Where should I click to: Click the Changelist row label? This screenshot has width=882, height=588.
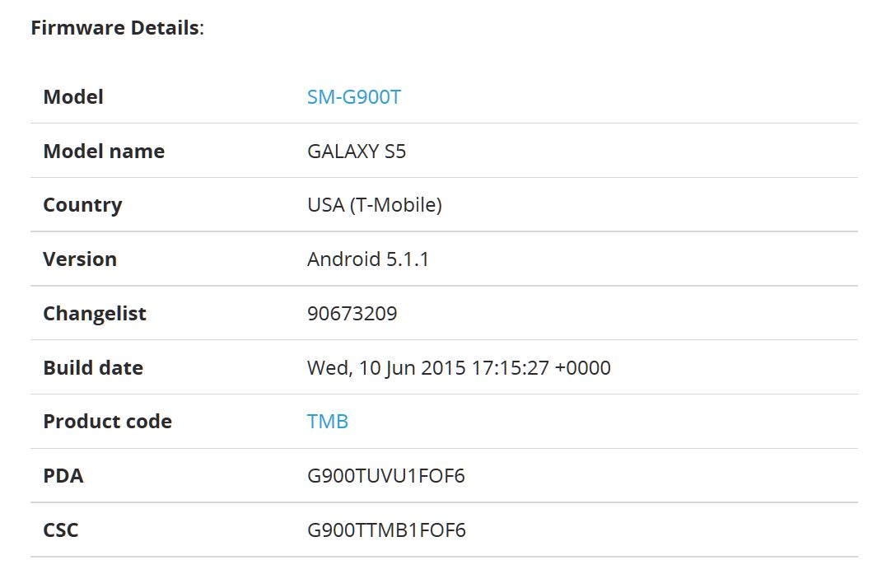(x=95, y=314)
